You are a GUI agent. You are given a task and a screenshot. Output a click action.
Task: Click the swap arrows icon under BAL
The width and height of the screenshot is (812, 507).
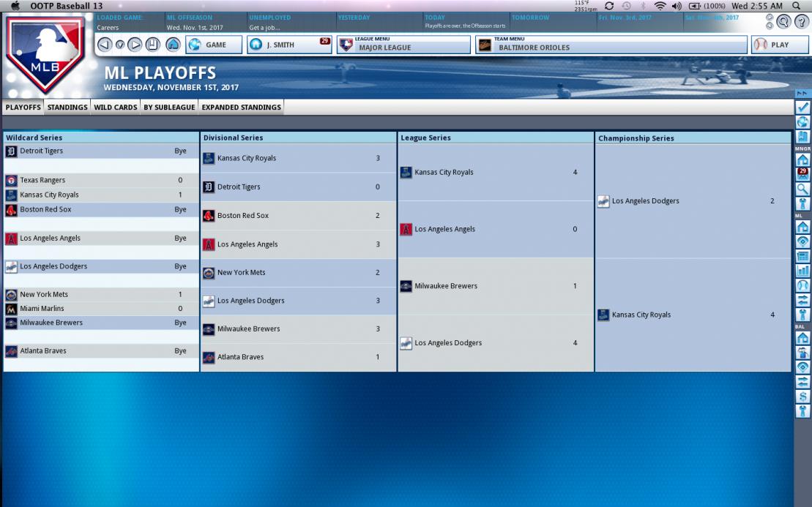(802, 382)
